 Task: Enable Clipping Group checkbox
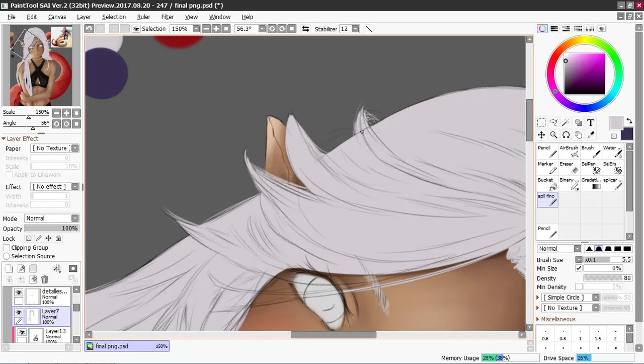point(7,248)
